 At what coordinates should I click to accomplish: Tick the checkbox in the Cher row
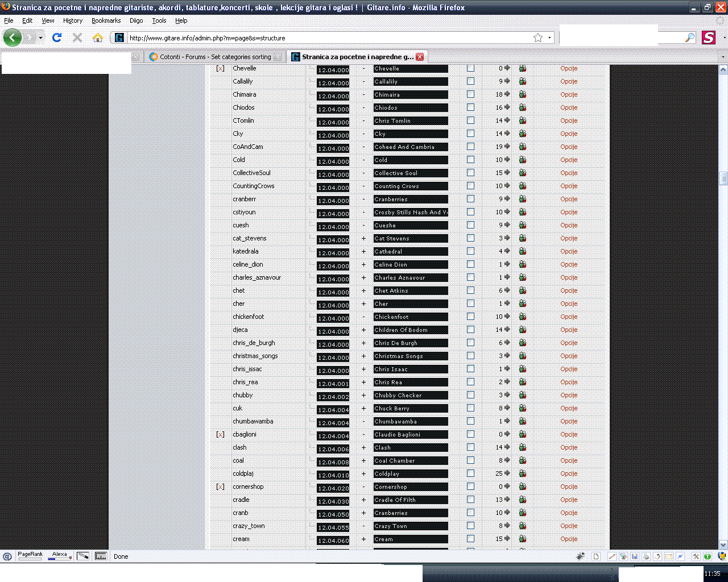point(470,304)
